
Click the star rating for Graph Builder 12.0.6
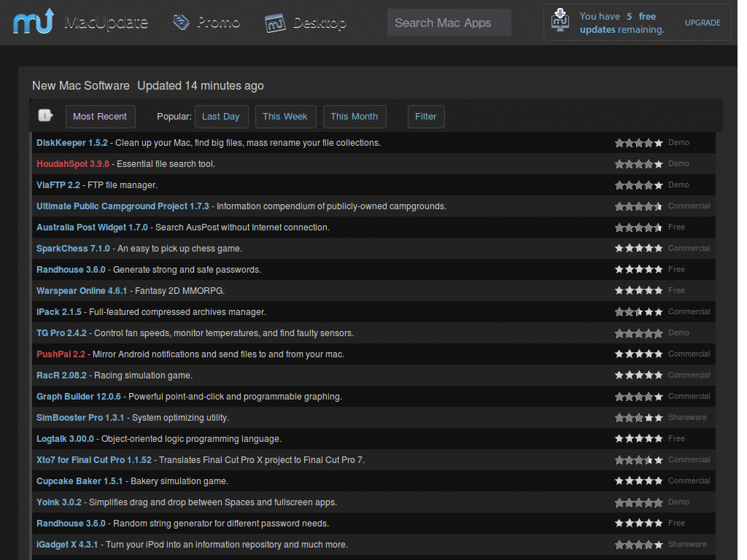638,396
